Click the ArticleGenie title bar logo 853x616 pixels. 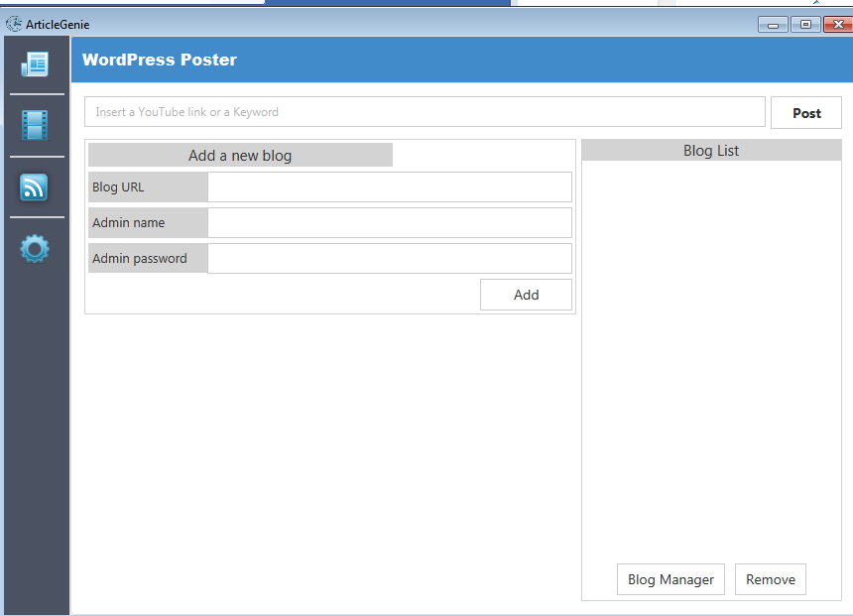point(14,24)
